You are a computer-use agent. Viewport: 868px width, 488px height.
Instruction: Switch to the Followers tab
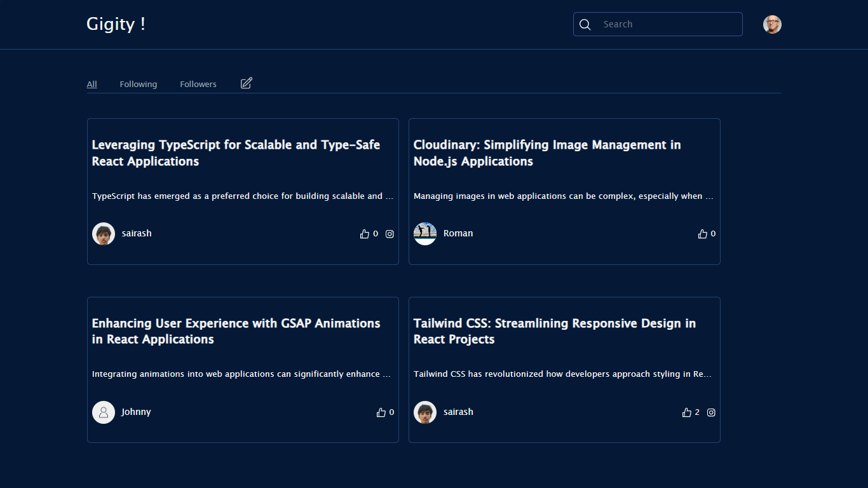(198, 85)
